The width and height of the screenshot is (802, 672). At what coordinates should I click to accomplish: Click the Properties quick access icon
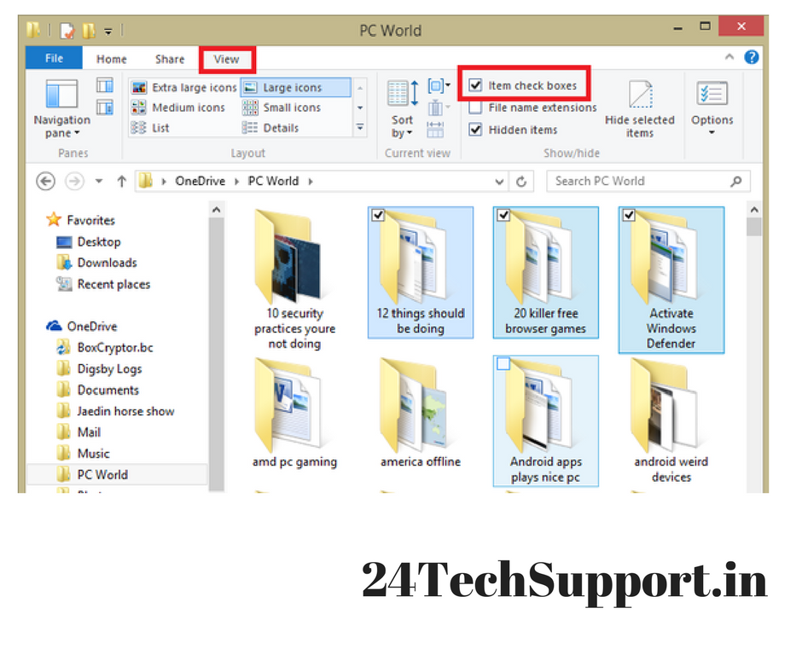(67, 31)
